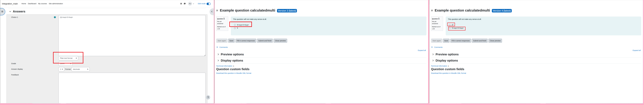
Task: Click Save in Version 4 preview
Action: click(446, 41)
